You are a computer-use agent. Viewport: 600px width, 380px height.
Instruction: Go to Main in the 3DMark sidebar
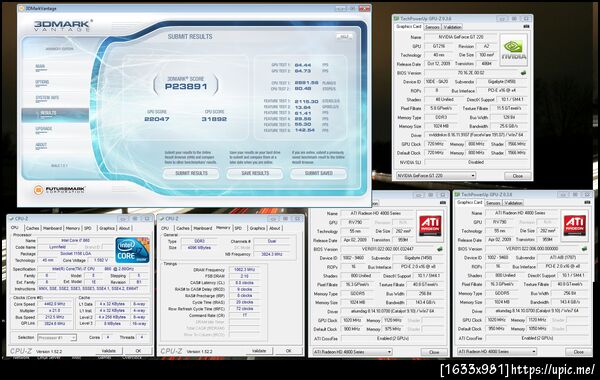coord(40,67)
